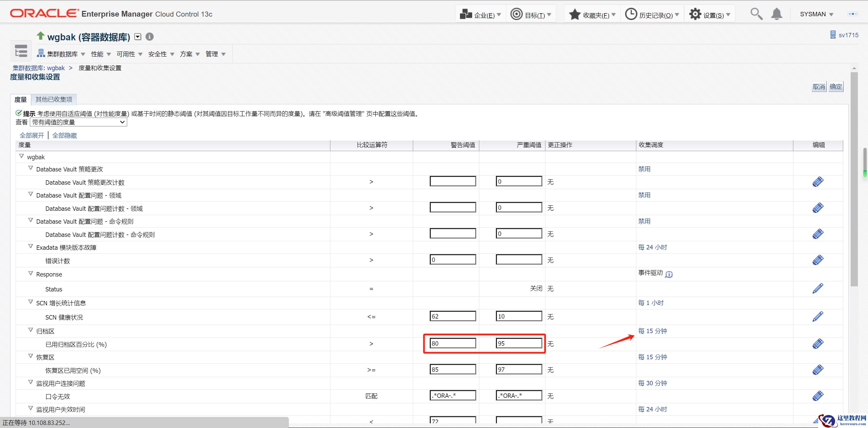Switch to 其他已收集项 tab
Screen dimensions: 868x428
coord(54,99)
